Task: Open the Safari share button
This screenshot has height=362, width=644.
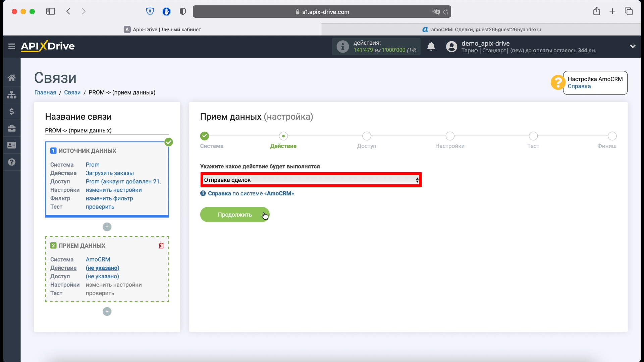Action: [x=596, y=11]
